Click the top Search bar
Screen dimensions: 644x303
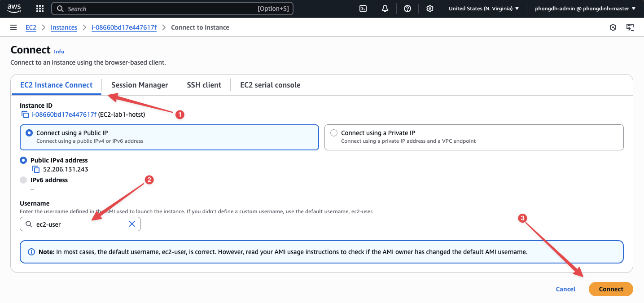click(x=173, y=9)
